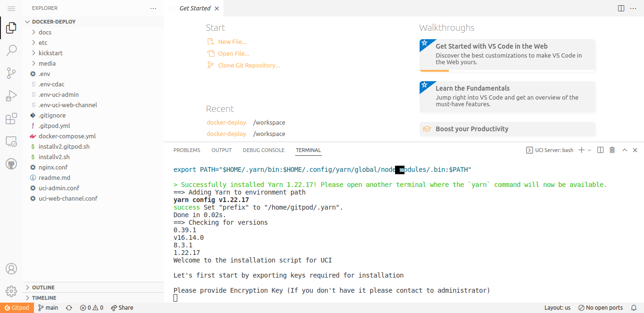Close the Get Started tab
The width and height of the screenshot is (644, 313).
click(x=216, y=8)
